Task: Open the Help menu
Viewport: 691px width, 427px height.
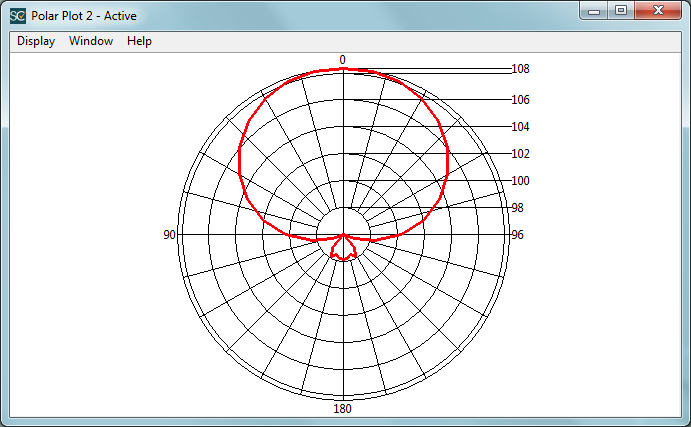Action: click(x=139, y=41)
